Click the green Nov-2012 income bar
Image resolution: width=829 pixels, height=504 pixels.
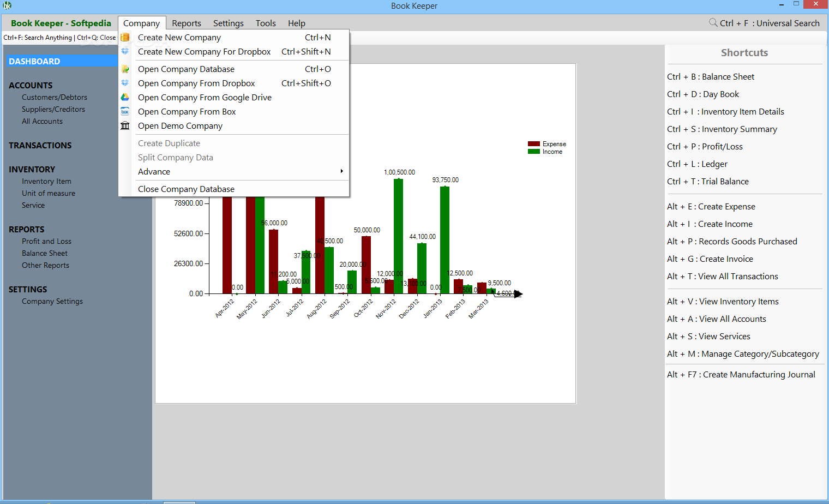point(399,236)
